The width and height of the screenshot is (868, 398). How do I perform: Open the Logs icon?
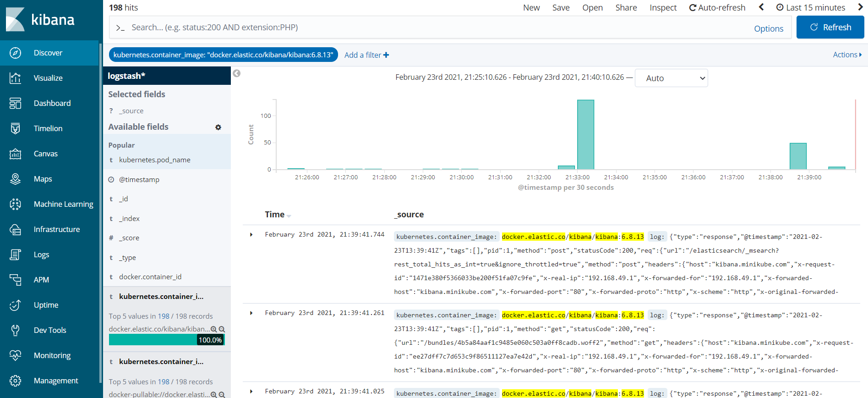point(15,254)
